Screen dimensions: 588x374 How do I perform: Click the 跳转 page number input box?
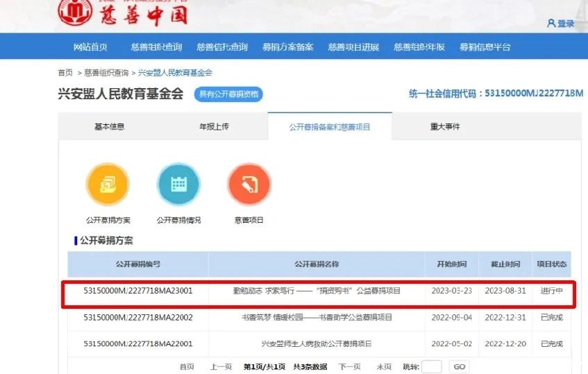[432, 367]
